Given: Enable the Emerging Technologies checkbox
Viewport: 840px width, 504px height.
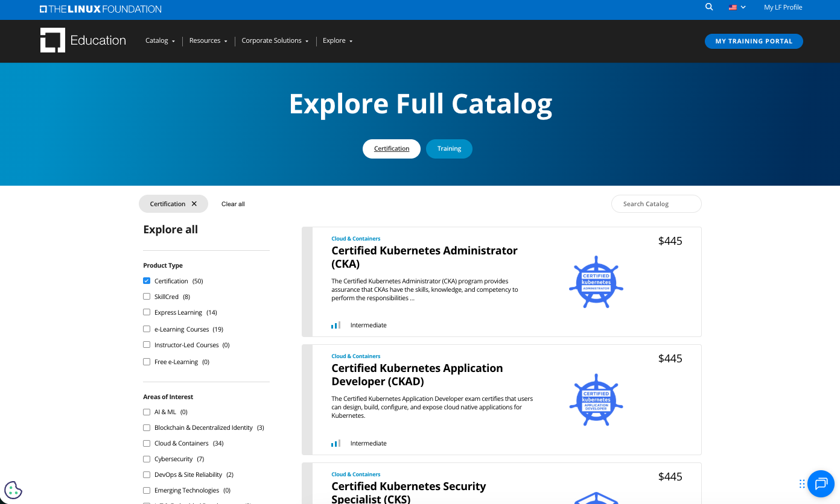Looking at the screenshot, I should point(147,490).
